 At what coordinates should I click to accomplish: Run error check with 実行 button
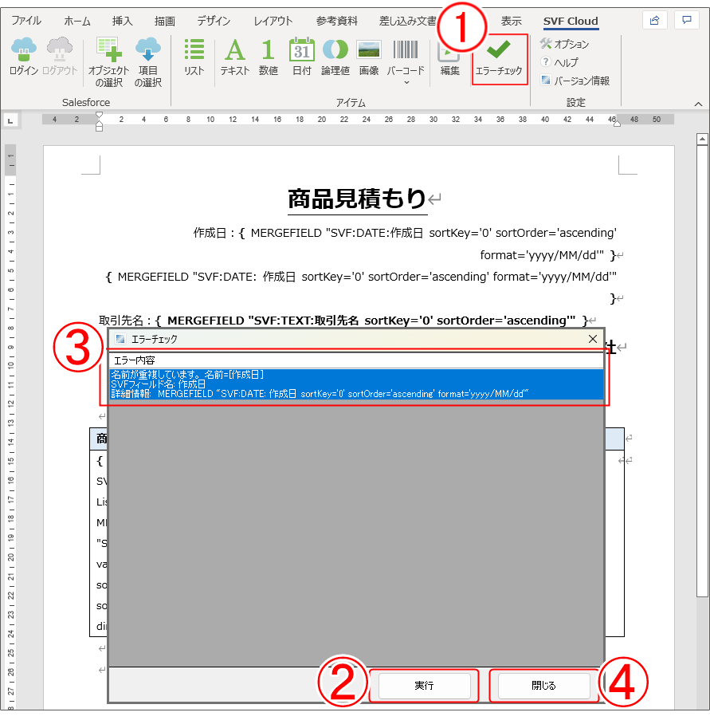424,685
